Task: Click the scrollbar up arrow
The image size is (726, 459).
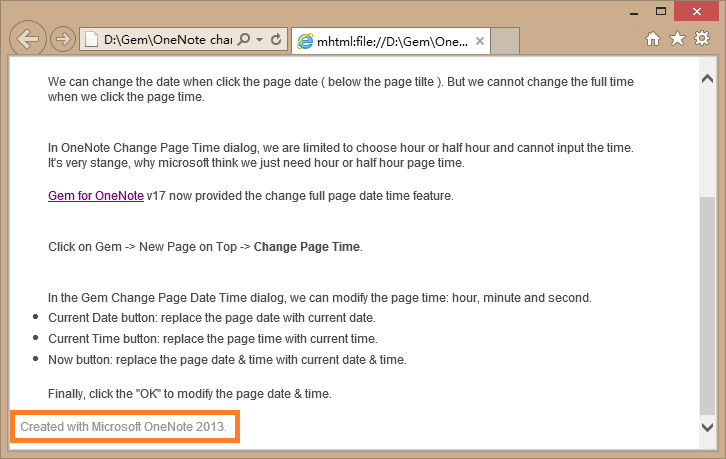Action: (707, 79)
